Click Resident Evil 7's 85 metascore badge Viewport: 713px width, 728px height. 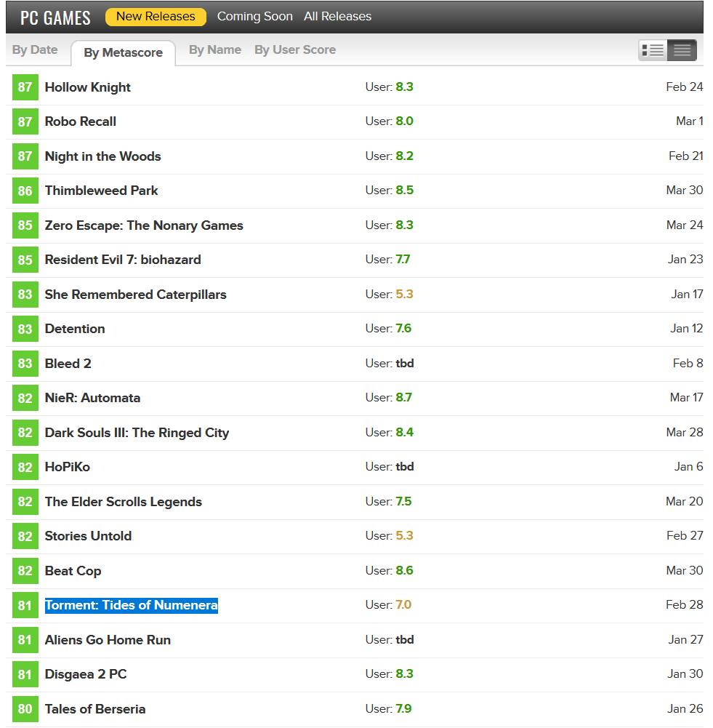(x=25, y=260)
